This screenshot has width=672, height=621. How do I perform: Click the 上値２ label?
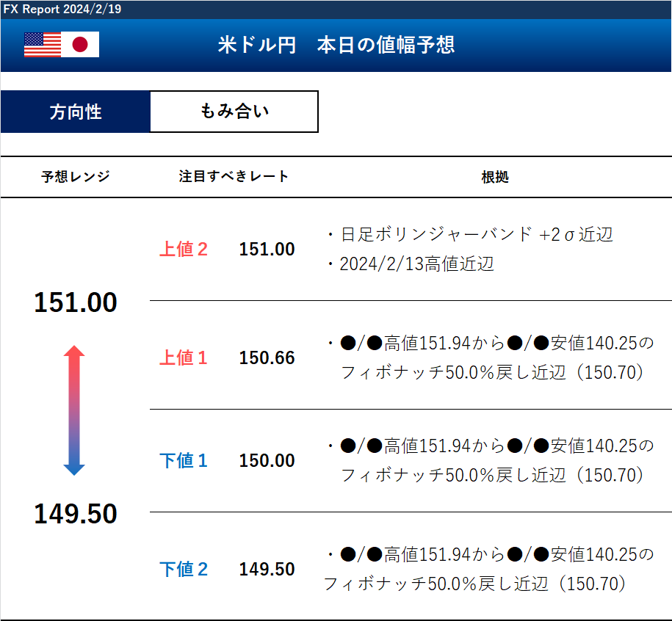click(x=184, y=250)
